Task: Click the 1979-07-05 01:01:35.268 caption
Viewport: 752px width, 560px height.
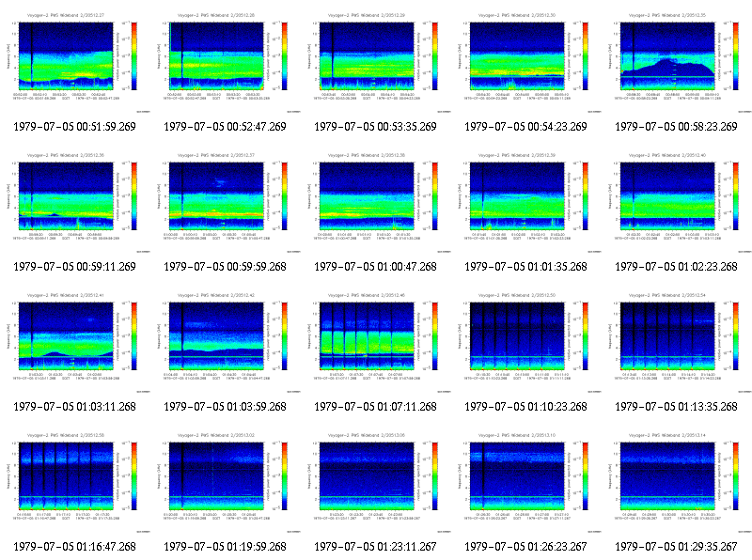Action: click(525, 267)
